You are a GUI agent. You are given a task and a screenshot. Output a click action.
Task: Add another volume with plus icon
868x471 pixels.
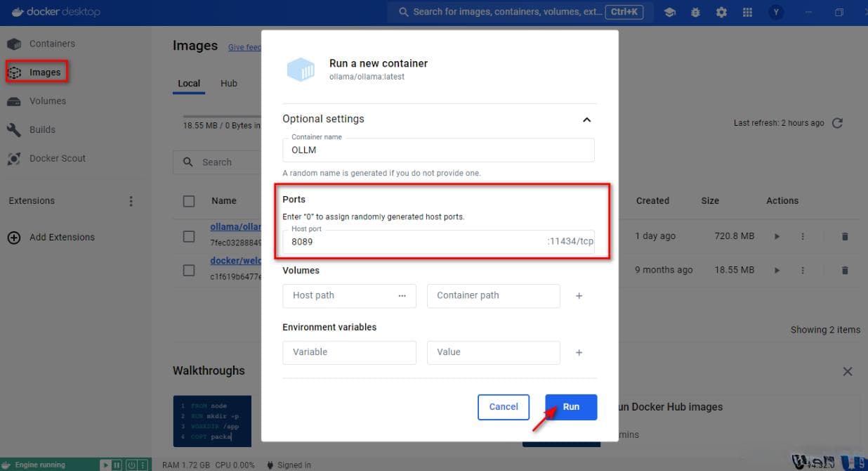click(x=579, y=297)
